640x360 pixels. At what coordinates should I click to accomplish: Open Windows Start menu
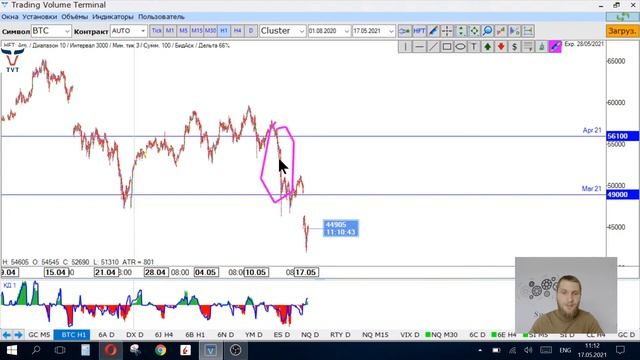(x=11, y=350)
